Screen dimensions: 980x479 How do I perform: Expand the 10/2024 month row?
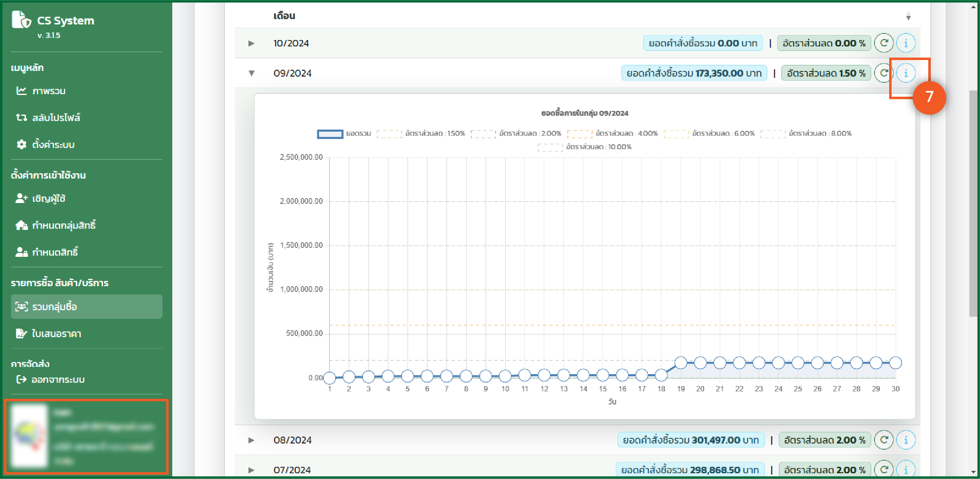pos(251,43)
